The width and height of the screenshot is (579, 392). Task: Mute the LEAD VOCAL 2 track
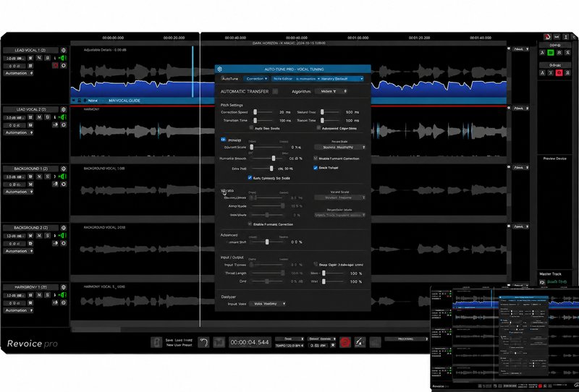(x=39, y=117)
